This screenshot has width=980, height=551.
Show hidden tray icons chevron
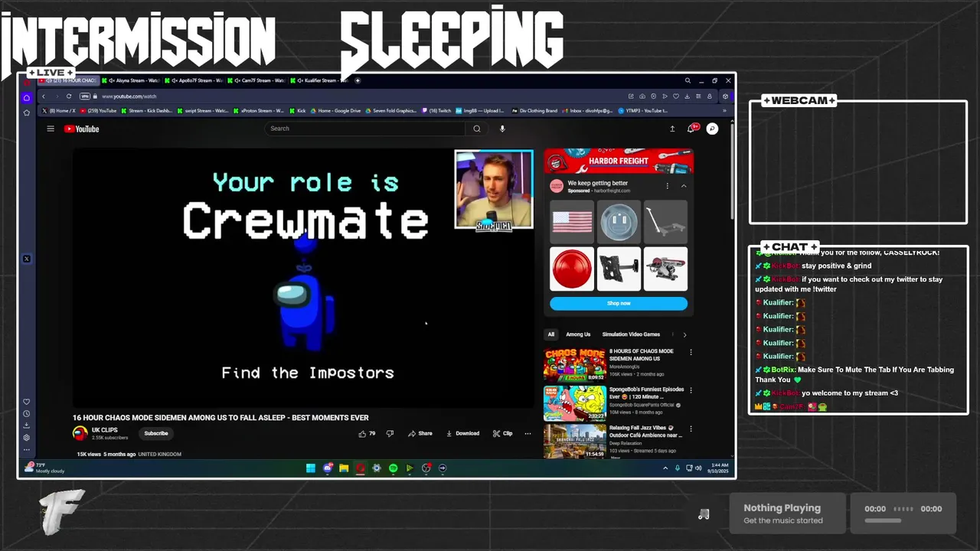(665, 468)
